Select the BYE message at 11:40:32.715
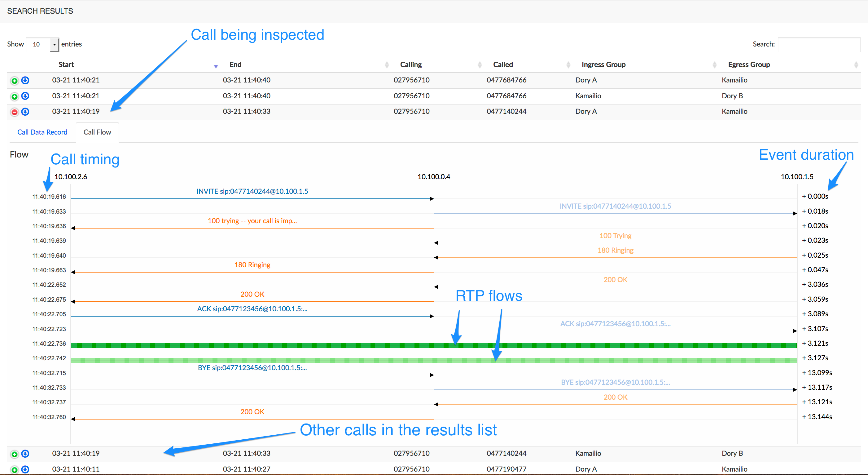Image resolution: width=868 pixels, height=475 pixels. coord(252,368)
